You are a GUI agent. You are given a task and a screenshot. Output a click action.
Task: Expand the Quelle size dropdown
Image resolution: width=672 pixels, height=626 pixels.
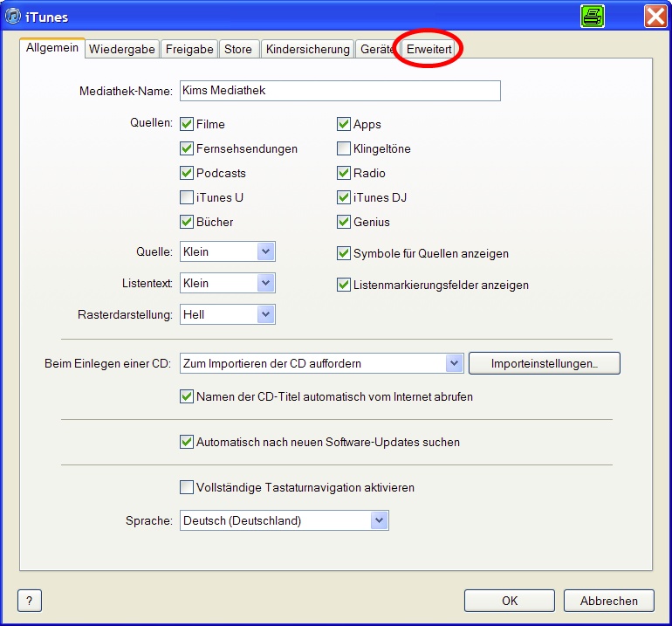point(266,252)
